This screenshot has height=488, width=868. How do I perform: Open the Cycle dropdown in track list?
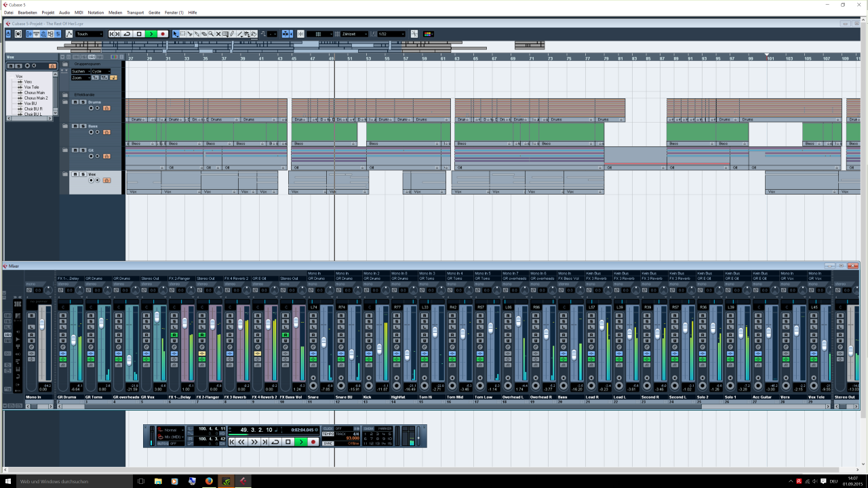coord(100,71)
